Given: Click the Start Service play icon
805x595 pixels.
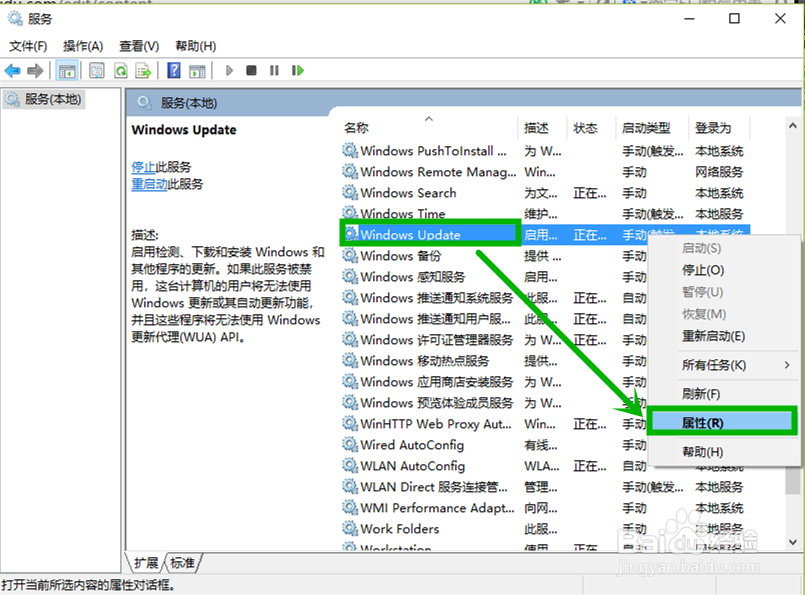Looking at the screenshot, I should [229, 70].
